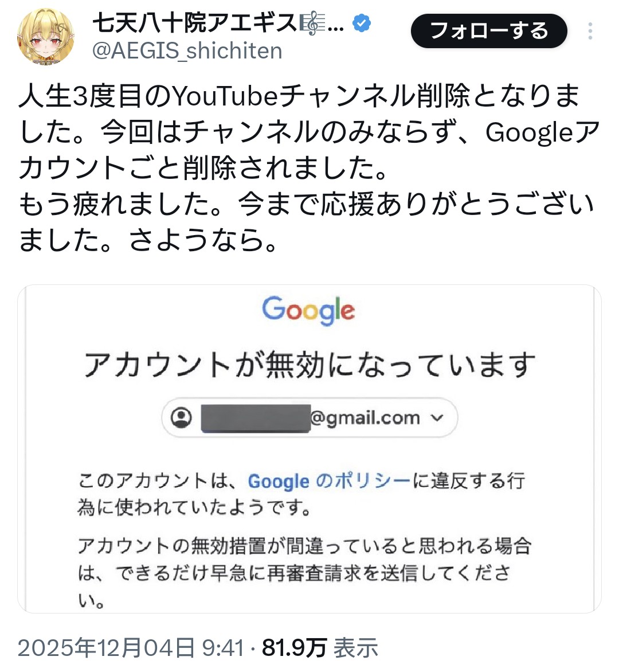The image size is (619, 672).
Task: Click the Google logo in the image
Action: click(308, 310)
